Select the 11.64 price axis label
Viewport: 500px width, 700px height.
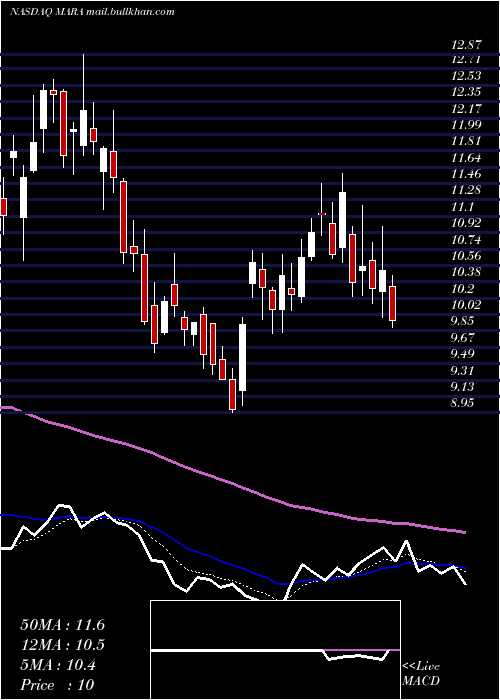(x=467, y=158)
